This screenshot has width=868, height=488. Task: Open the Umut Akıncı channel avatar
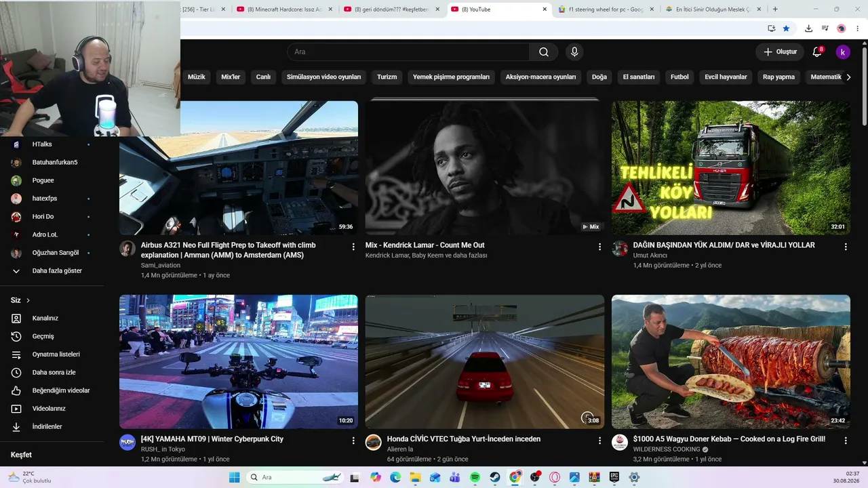pyautogui.click(x=620, y=248)
